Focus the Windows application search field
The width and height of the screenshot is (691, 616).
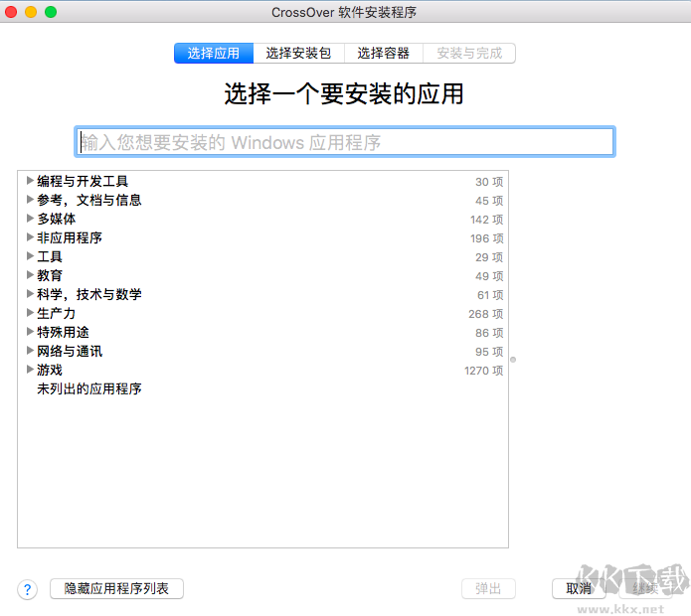pos(345,142)
